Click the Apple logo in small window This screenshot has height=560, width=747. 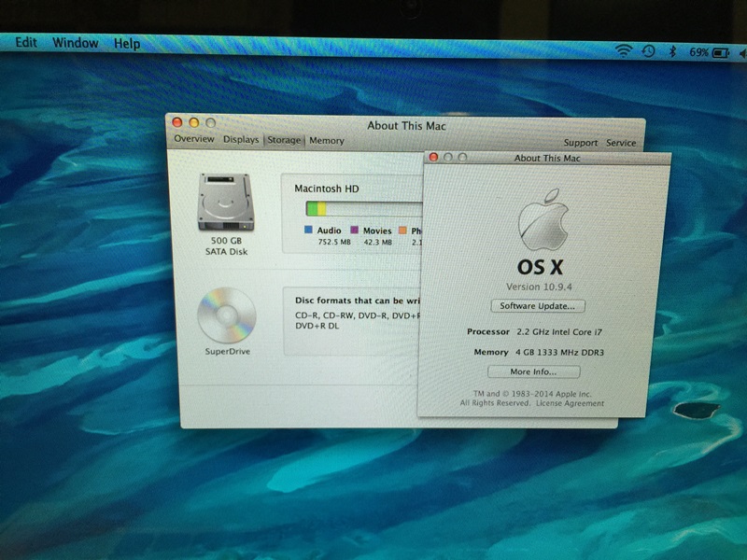pos(543,220)
